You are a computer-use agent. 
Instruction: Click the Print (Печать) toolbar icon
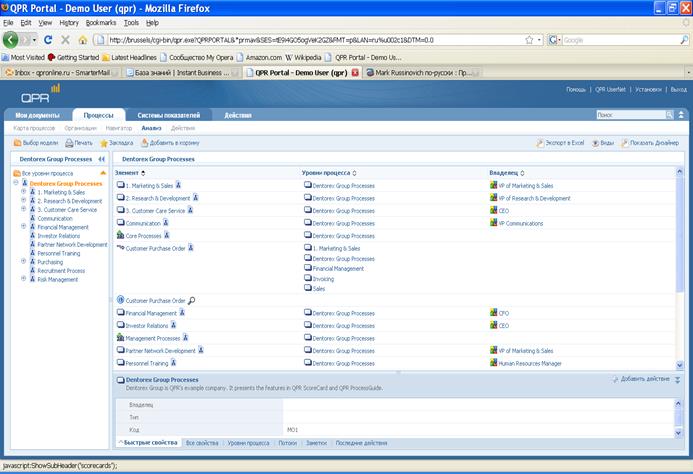pos(79,143)
